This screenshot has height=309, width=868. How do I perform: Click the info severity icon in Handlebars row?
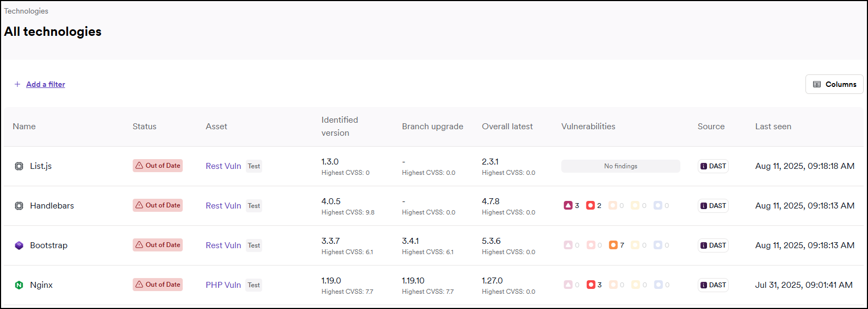[658, 205]
